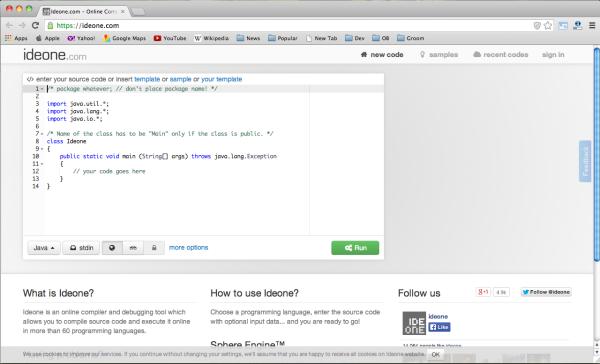
Task: Collapse the code fold on line 9
Action: (42, 149)
